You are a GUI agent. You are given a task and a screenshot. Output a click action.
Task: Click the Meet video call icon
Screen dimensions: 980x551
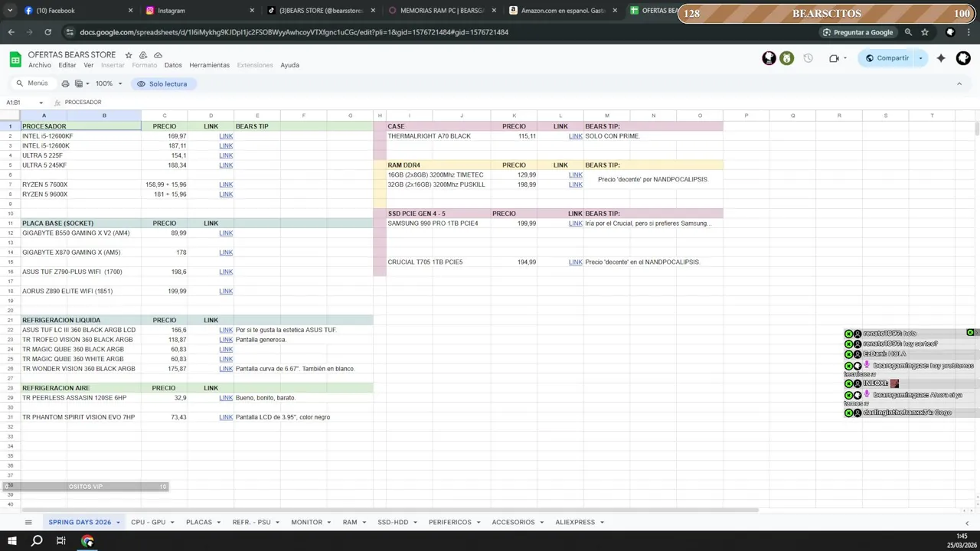[834, 58]
